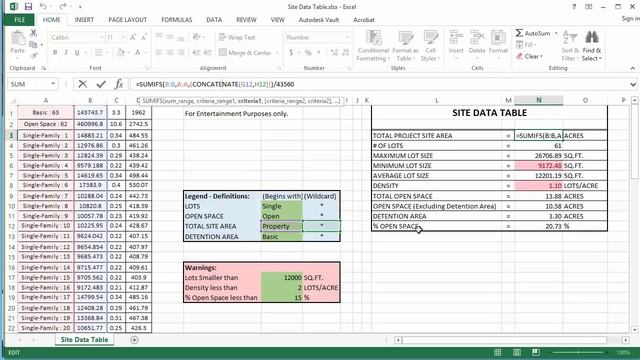Click the Cut scissors icon
The width and height of the screenshot is (640, 360).
click(33, 33)
